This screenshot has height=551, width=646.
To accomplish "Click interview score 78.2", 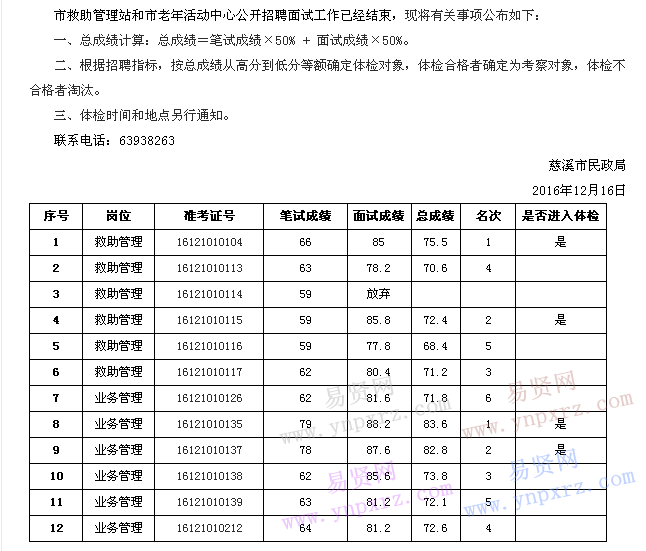I will (x=378, y=268).
